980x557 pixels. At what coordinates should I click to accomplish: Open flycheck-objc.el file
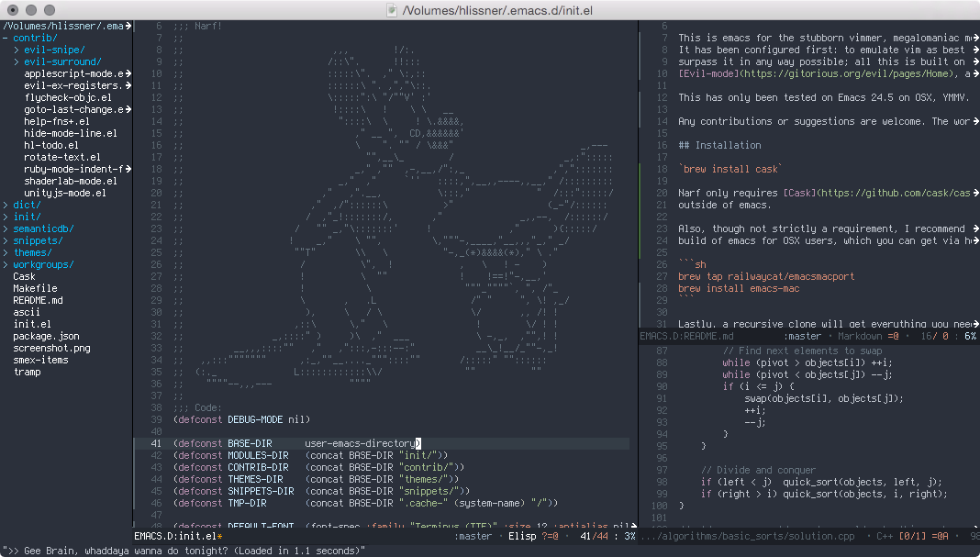click(68, 97)
